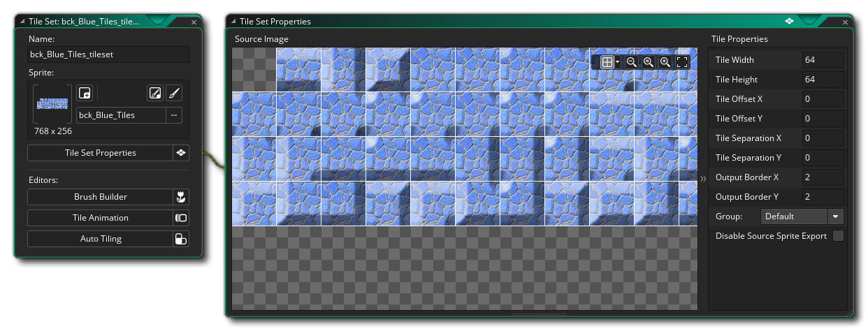868x331 pixels.
Task: Click the Brush Builder tulip icon
Action: coord(181,197)
